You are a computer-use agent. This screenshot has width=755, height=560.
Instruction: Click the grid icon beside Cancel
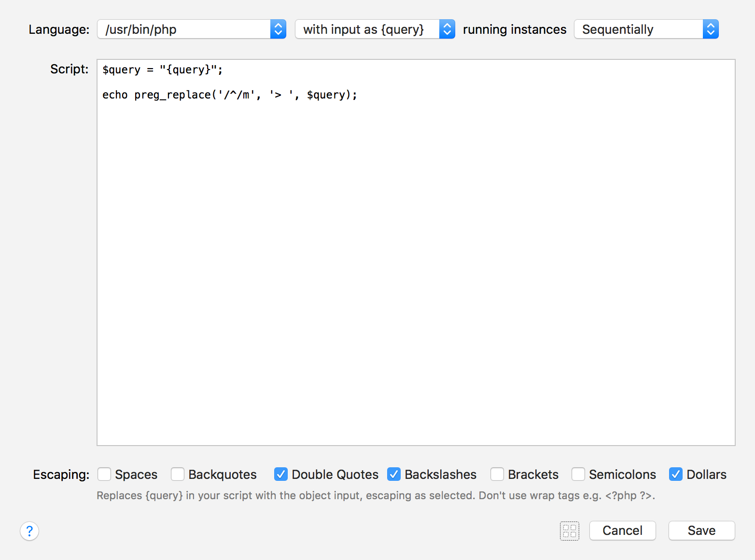pyautogui.click(x=570, y=531)
